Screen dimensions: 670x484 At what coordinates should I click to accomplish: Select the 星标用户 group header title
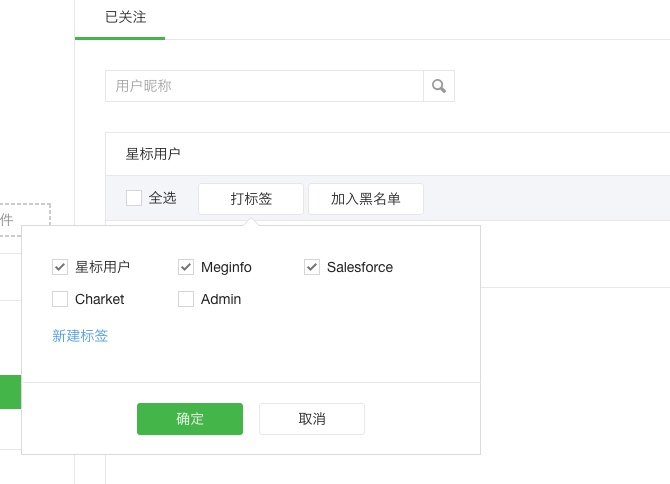tap(153, 154)
